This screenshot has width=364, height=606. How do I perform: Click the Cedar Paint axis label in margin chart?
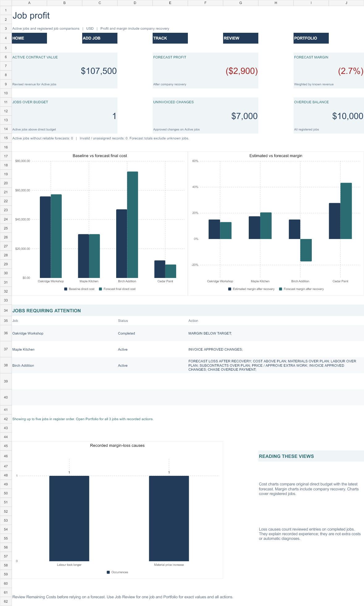coord(340,281)
